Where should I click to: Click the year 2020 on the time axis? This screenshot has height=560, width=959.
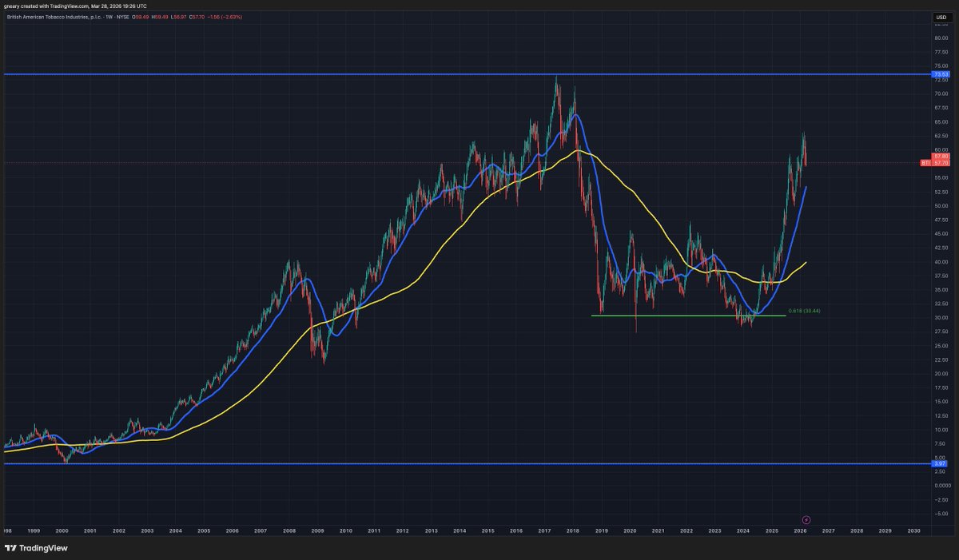point(631,530)
